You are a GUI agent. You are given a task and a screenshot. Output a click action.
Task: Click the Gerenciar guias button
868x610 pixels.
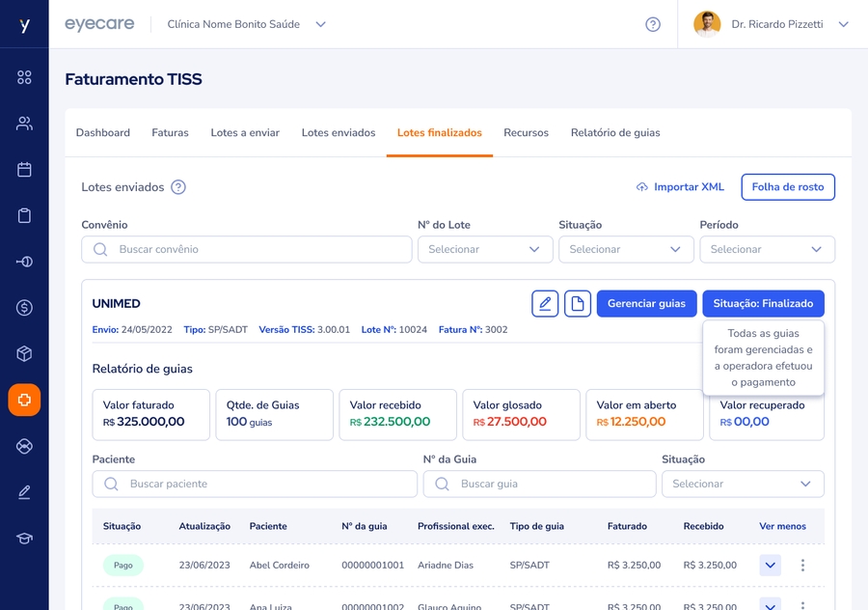(x=646, y=304)
